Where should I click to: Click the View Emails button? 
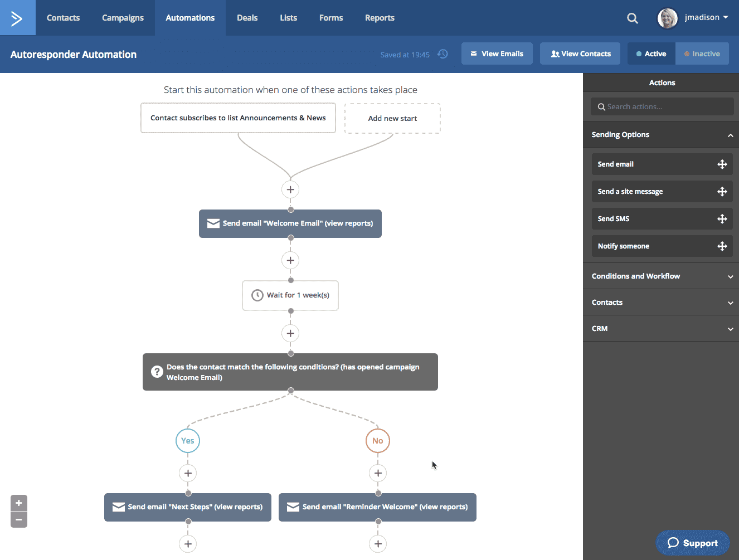497,53
